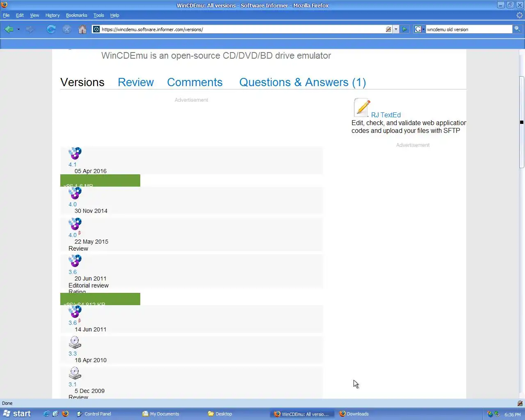
Task: Click the gray drive icon for version 3.3
Action: click(x=75, y=342)
